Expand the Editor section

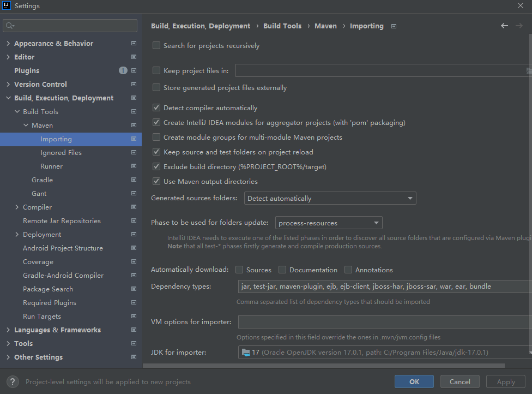8,57
